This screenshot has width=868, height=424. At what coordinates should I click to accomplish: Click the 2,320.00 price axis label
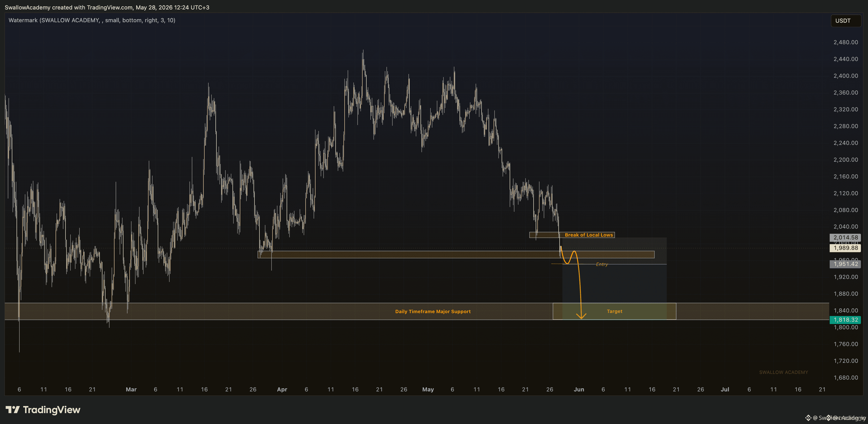click(x=846, y=109)
